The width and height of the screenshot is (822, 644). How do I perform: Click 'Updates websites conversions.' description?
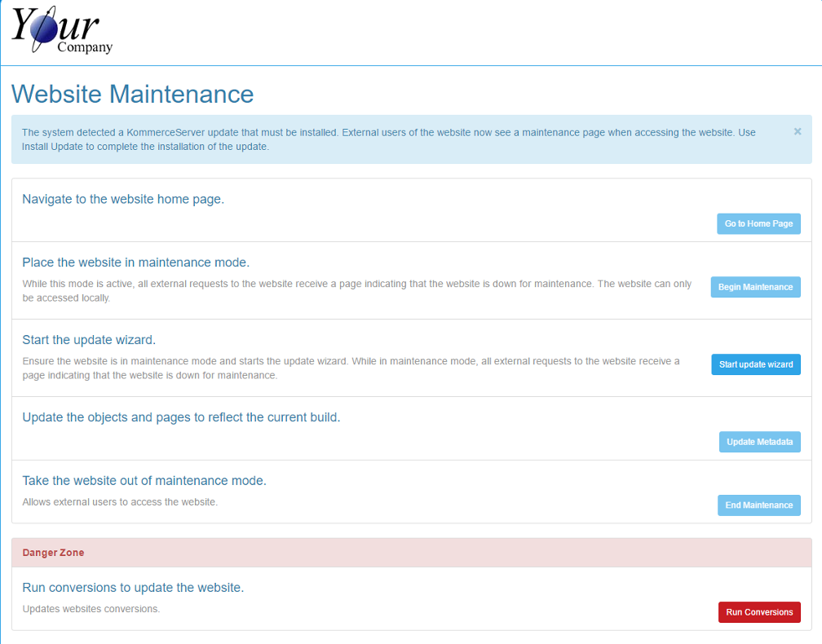[x=91, y=609]
